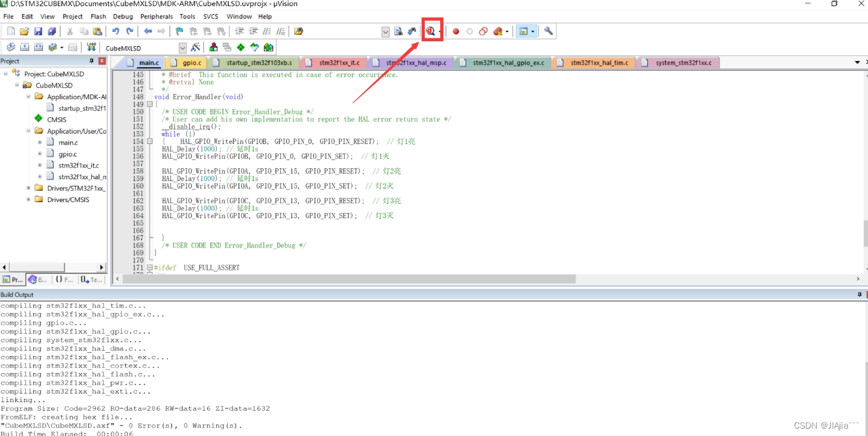
Task: Open the Peripherals menu
Action: [x=157, y=17]
